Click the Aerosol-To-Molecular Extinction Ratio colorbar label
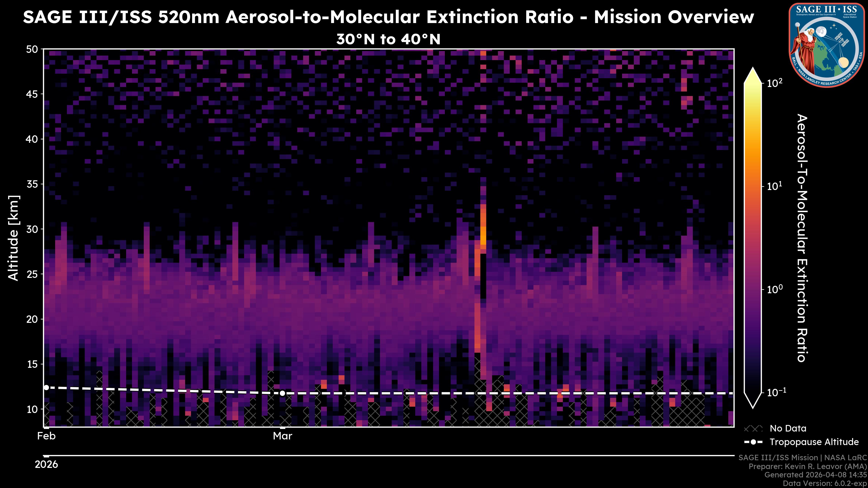This screenshot has width=868, height=488. (x=802, y=238)
